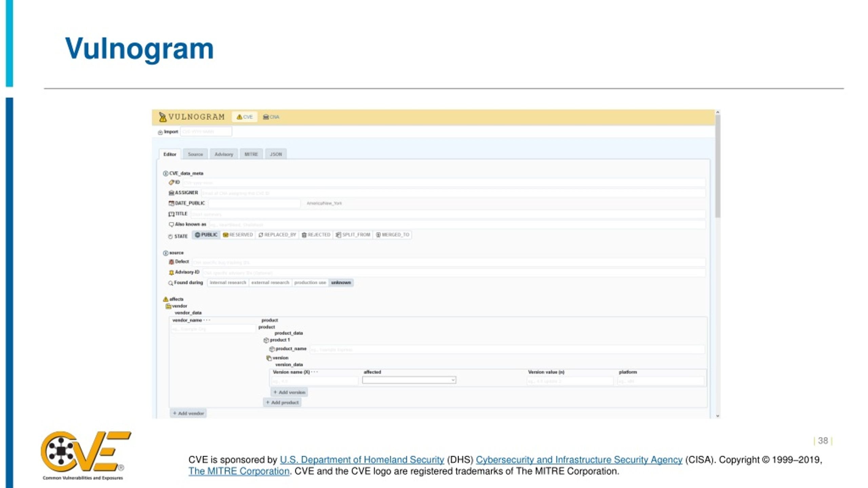The width and height of the screenshot is (868, 488).
Task: Select the PUBLIC state option
Action: 206,235
